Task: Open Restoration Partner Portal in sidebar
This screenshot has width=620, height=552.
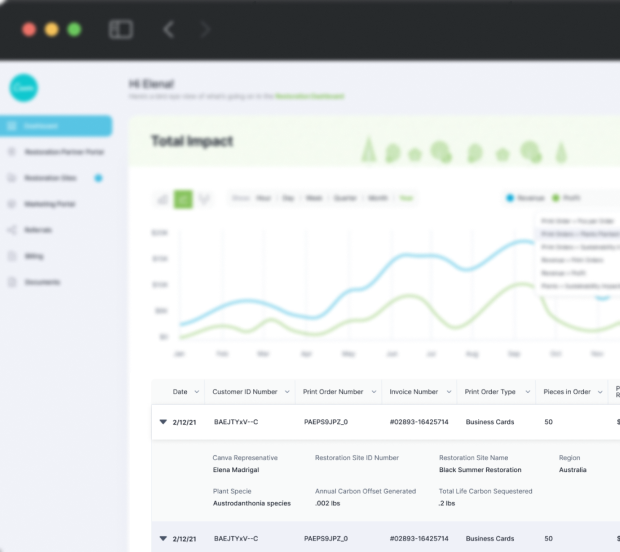Action: (x=62, y=152)
